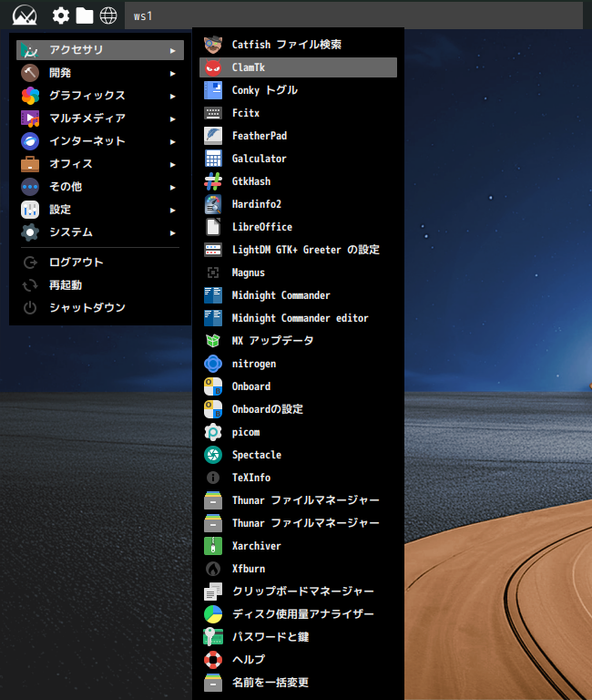Click the lifebuoy Help icon

(x=213, y=660)
